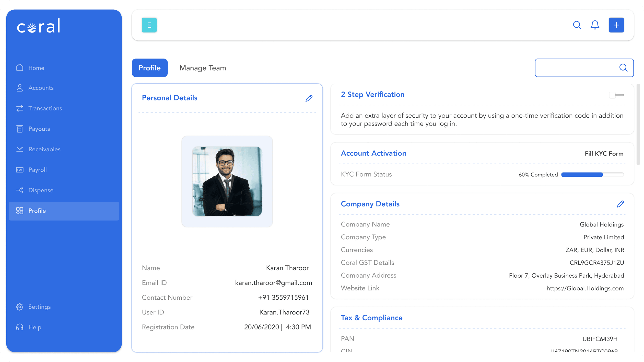The width and height of the screenshot is (644, 362).
Task: Open Transactions from the sidebar
Action: coord(45,108)
